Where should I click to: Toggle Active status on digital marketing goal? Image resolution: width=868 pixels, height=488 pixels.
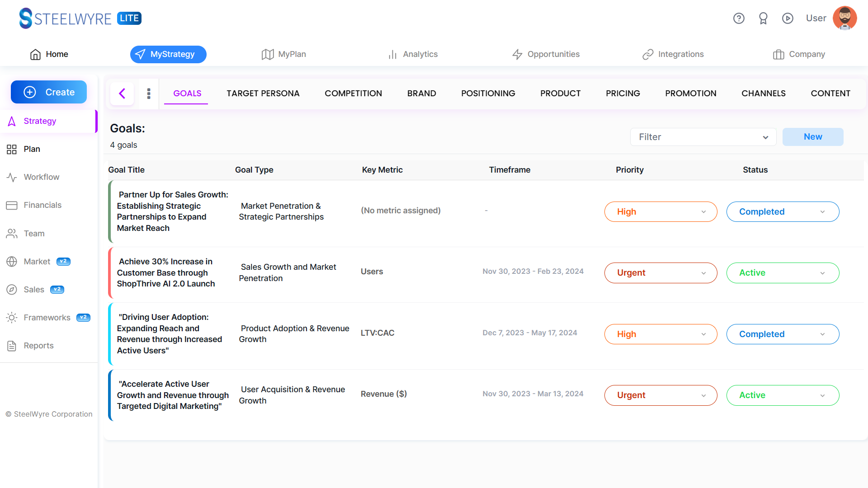(782, 395)
